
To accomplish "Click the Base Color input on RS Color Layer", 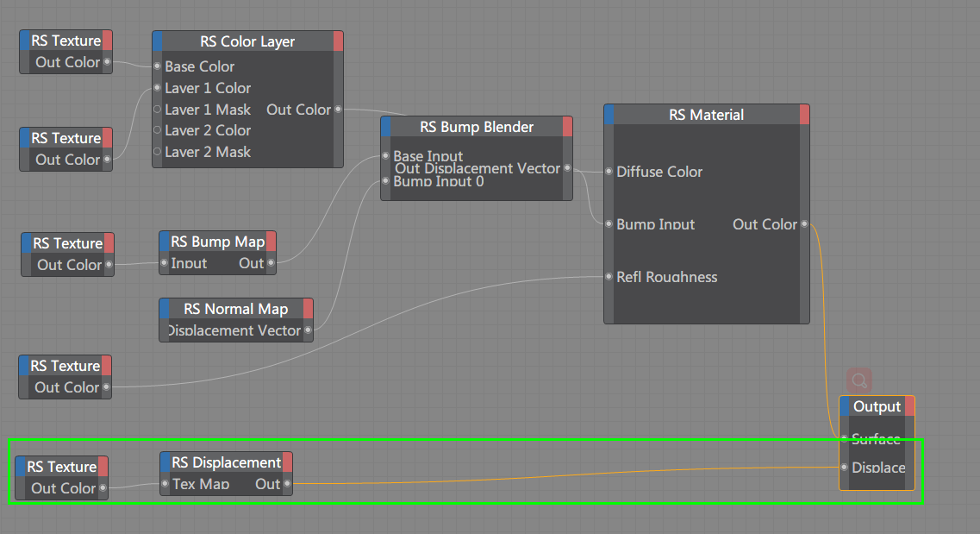I will coord(159,66).
